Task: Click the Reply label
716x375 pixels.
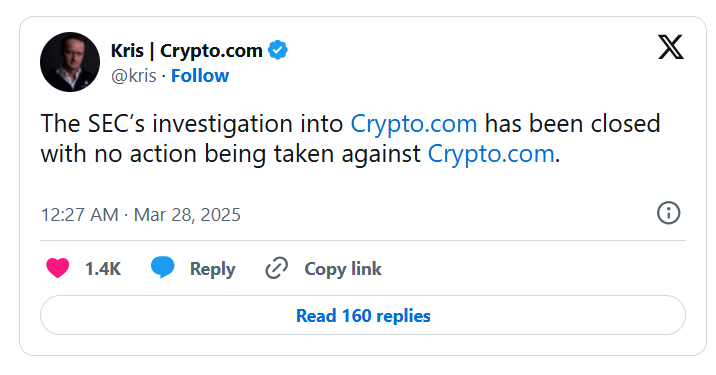Action: [212, 269]
